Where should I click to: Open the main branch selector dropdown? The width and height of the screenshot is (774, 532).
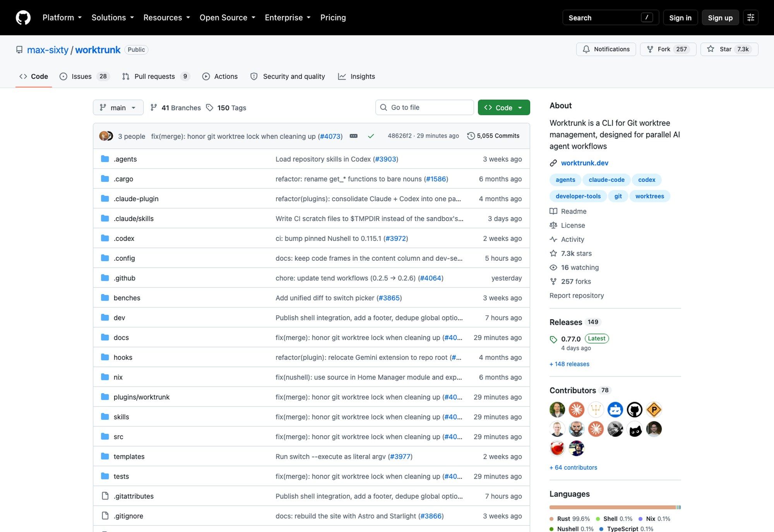(118, 108)
